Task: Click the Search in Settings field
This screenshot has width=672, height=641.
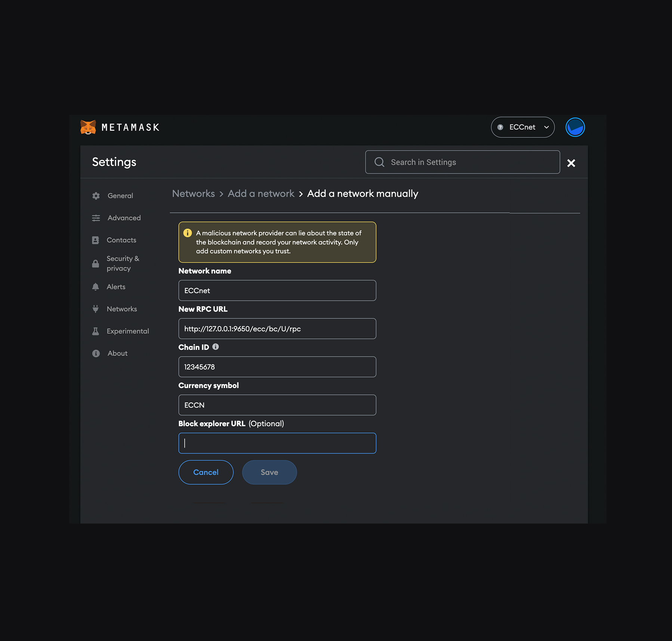Action: 462,162
